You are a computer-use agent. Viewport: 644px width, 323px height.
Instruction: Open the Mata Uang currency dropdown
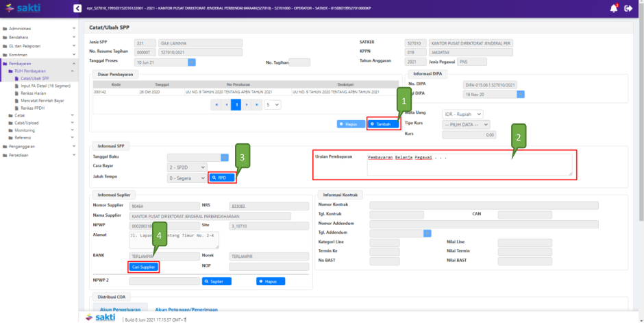pyautogui.click(x=462, y=114)
